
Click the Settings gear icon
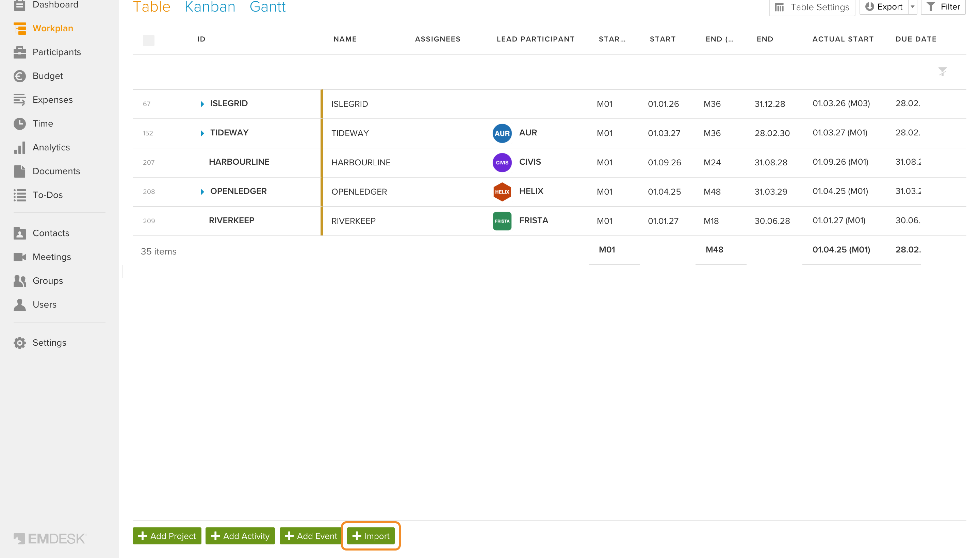[19, 343]
